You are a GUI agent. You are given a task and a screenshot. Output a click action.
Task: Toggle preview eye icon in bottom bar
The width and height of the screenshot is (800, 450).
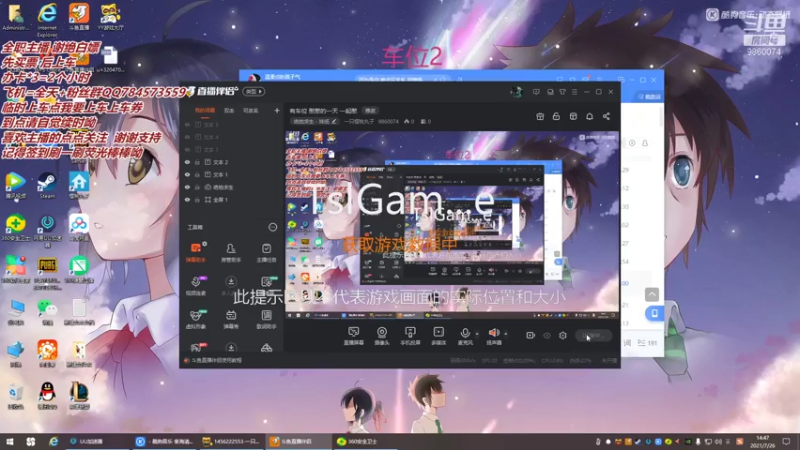547,335
